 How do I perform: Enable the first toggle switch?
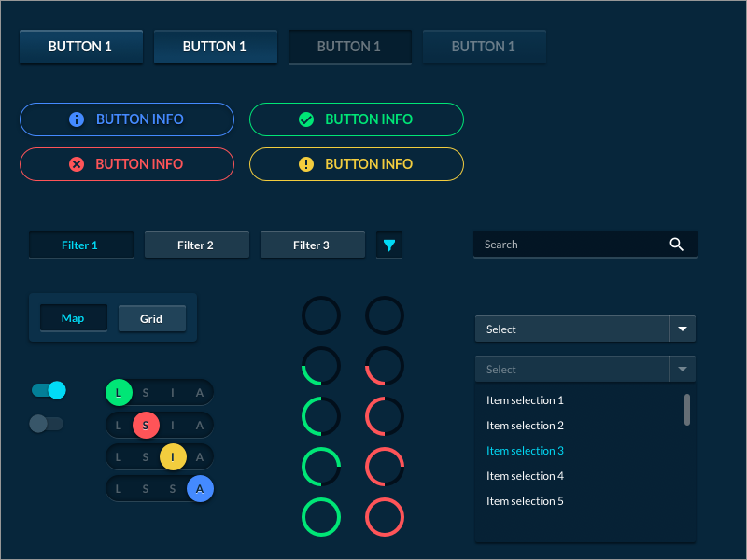(47, 389)
